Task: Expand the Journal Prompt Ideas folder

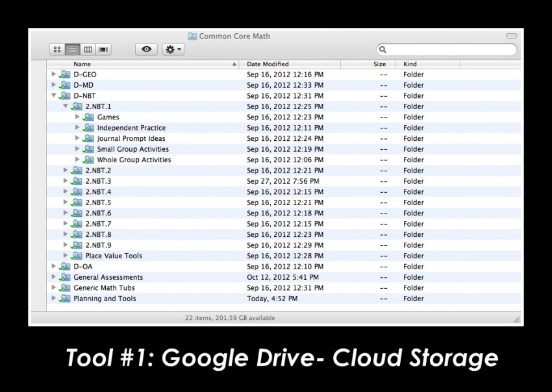Action: (77, 138)
